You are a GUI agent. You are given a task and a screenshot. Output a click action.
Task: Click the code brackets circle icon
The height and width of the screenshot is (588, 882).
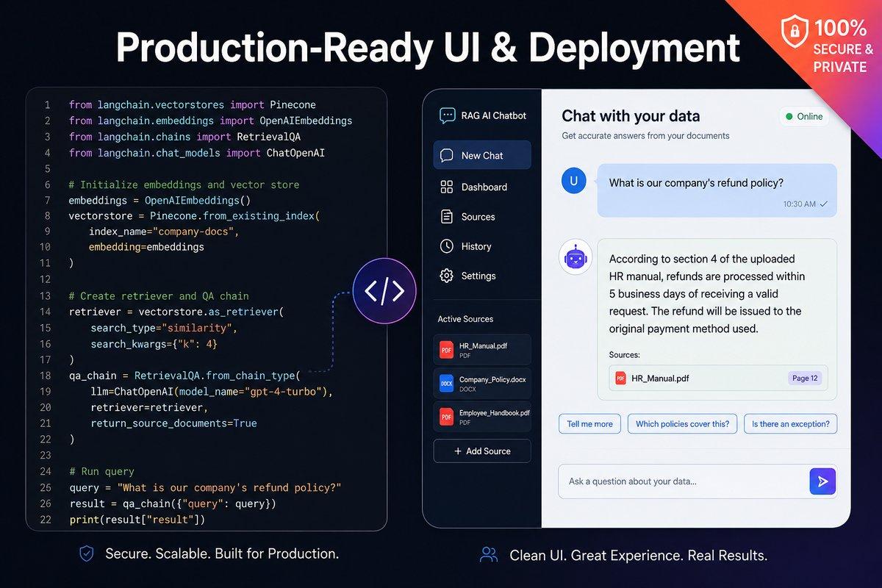tap(384, 292)
